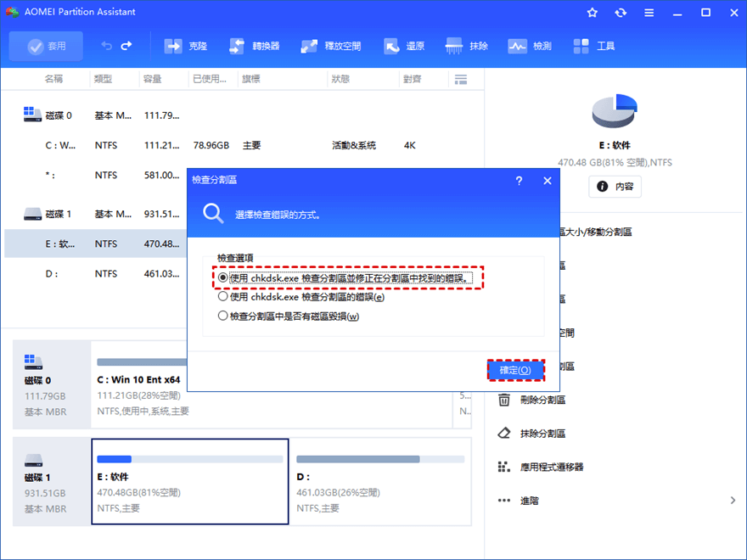The height and width of the screenshot is (560, 747).
Task: Select the E: 软... partition row
Action: click(95, 244)
